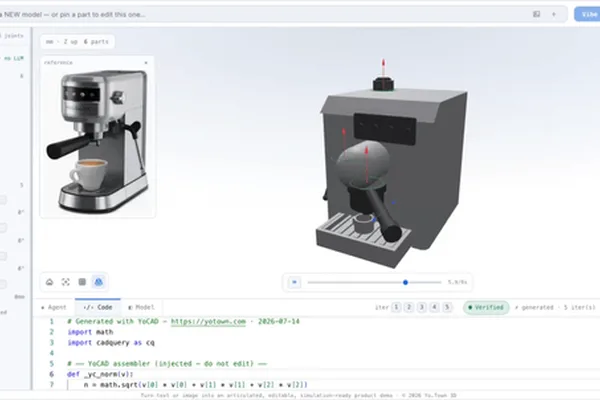
Task: Click the 'import math' code line
Action: click(90, 332)
